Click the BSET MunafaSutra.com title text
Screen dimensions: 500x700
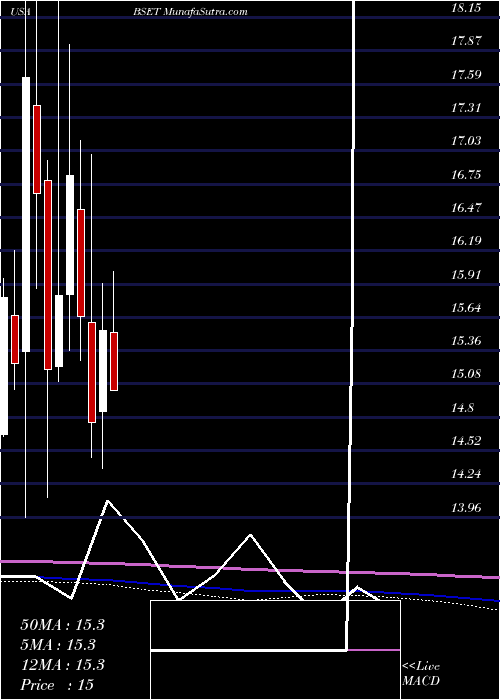point(190,12)
